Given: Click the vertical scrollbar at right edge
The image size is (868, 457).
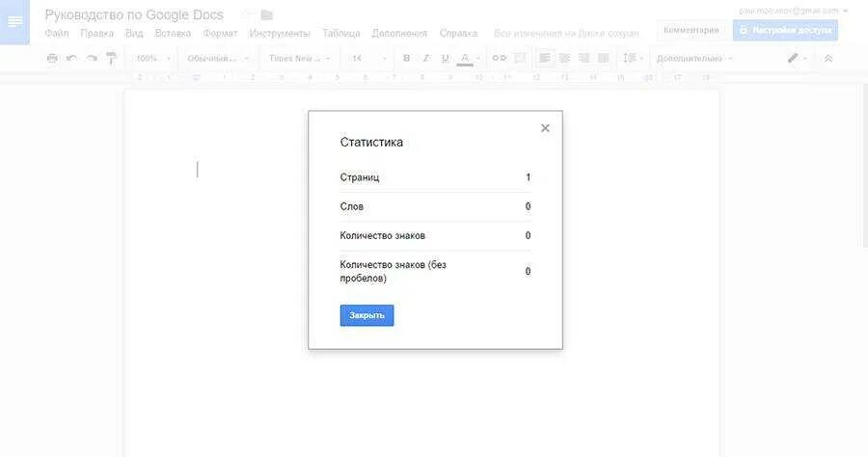Looking at the screenshot, I should 865,166.
